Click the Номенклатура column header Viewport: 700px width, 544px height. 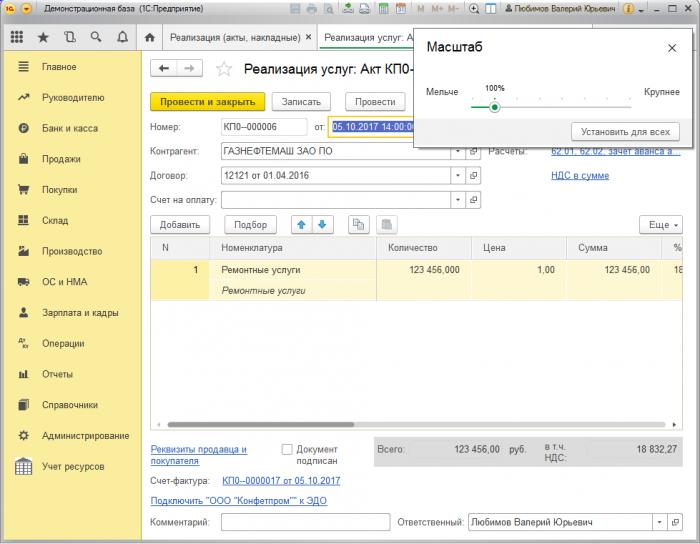pyautogui.click(x=292, y=248)
